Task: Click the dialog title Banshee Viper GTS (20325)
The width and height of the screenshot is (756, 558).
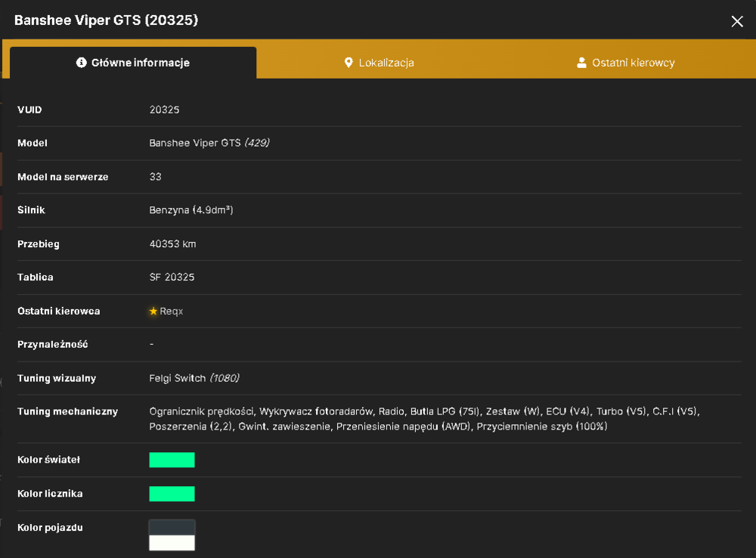Action: click(106, 20)
